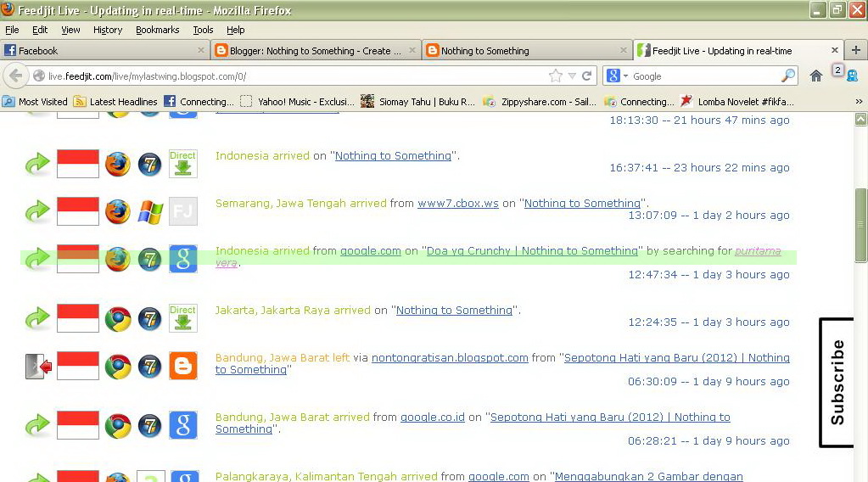Click the Subscribe side button
The image size is (868, 482).
(x=837, y=383)
